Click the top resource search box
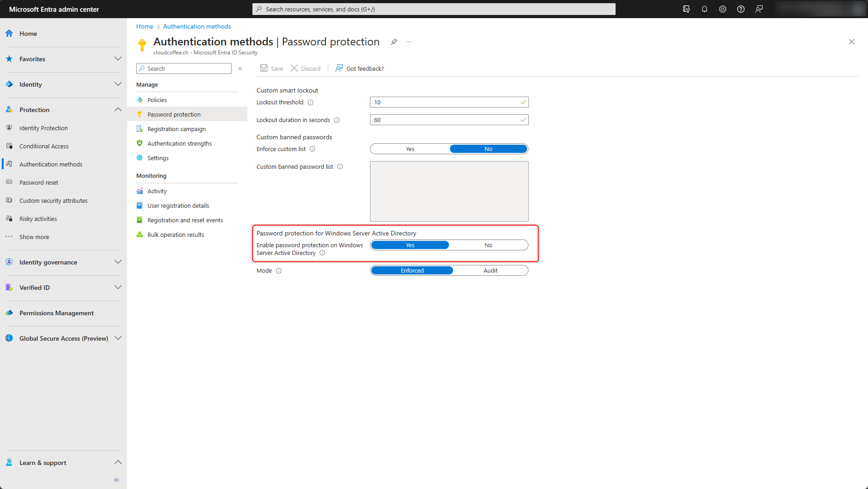Viewport: 868px width, 489px height. pos(434,9)
